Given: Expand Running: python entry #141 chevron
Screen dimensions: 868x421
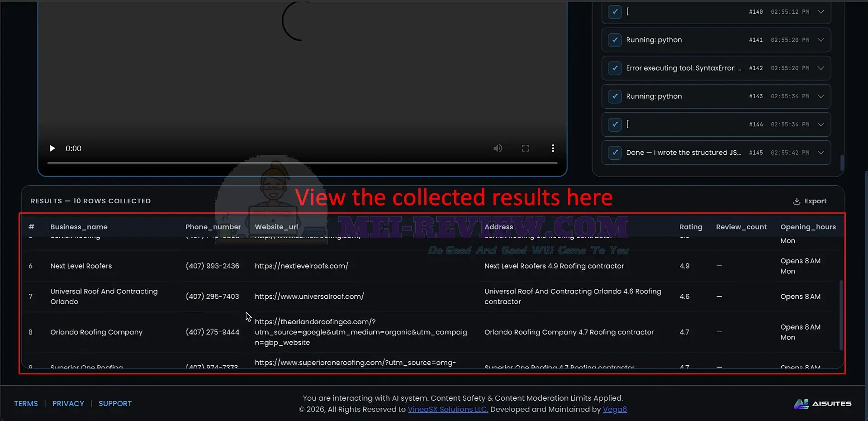Looking at the screenshot, I should (x=821, y=40).
